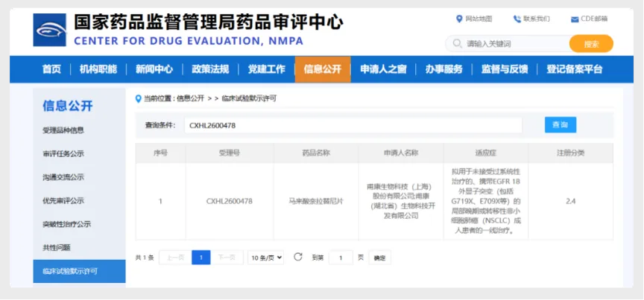644x300 pixels.
Task: Select 沟通交流公示 in the sidebar
Action: 63,177
